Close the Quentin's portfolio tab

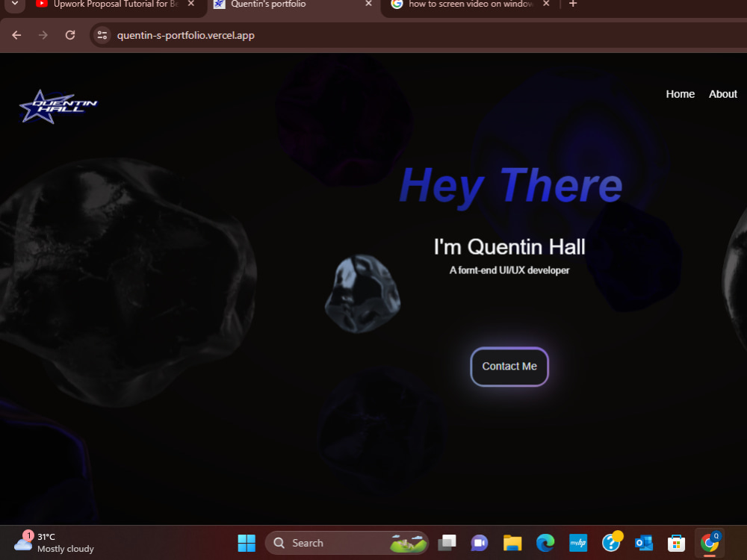click(368, 4)
